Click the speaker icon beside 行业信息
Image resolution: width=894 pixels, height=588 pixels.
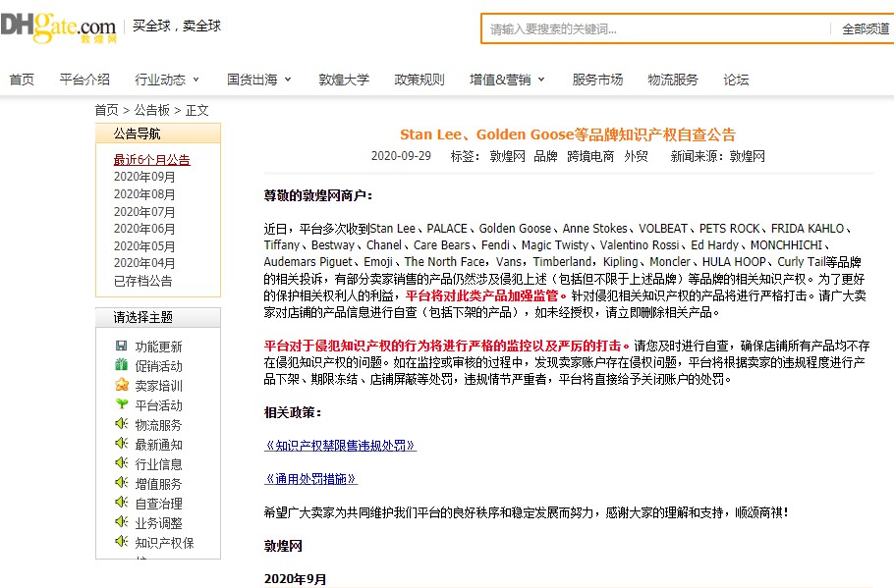point(122,462)
